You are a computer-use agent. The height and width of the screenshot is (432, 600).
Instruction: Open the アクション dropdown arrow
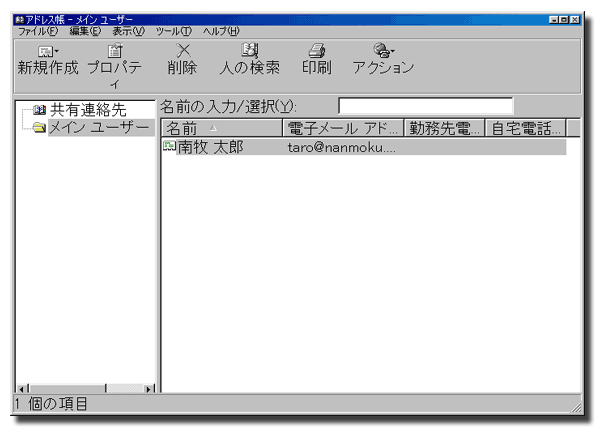tap(393, 51)
